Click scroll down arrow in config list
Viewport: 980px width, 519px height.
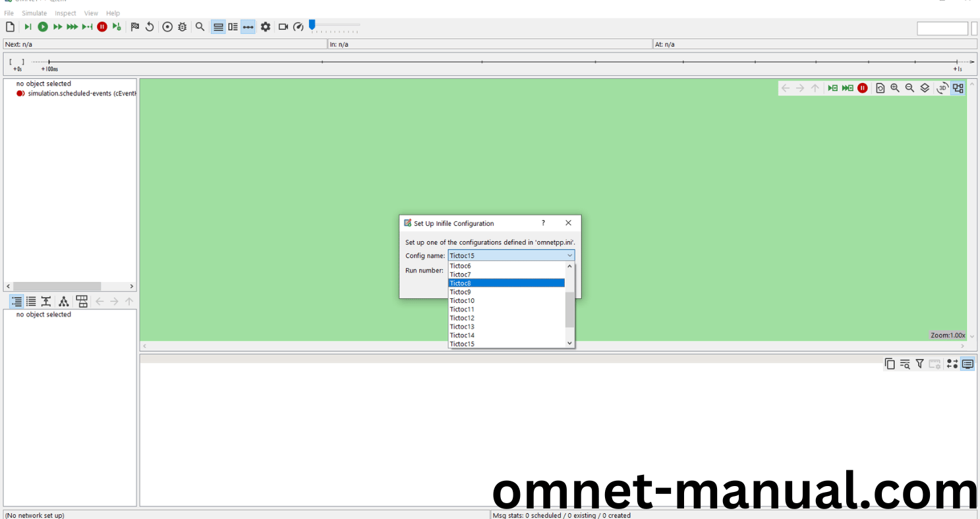click(x=569, y=343)
